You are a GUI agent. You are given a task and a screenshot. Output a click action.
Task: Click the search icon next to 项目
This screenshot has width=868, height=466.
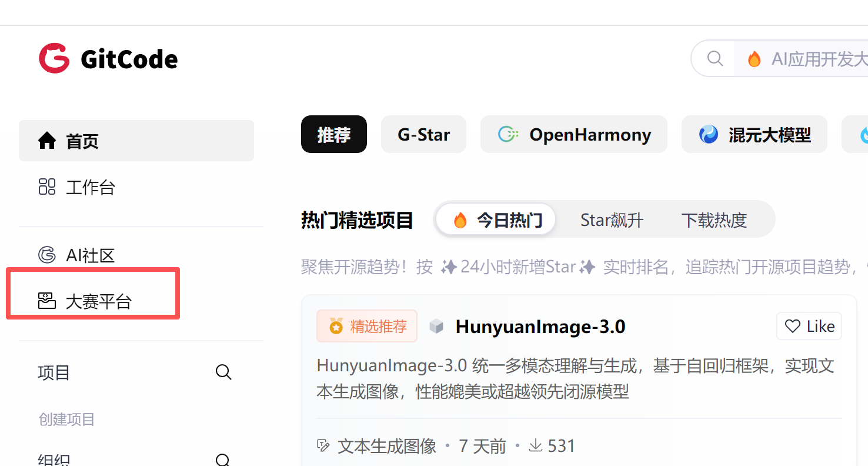tap(223, 372)
